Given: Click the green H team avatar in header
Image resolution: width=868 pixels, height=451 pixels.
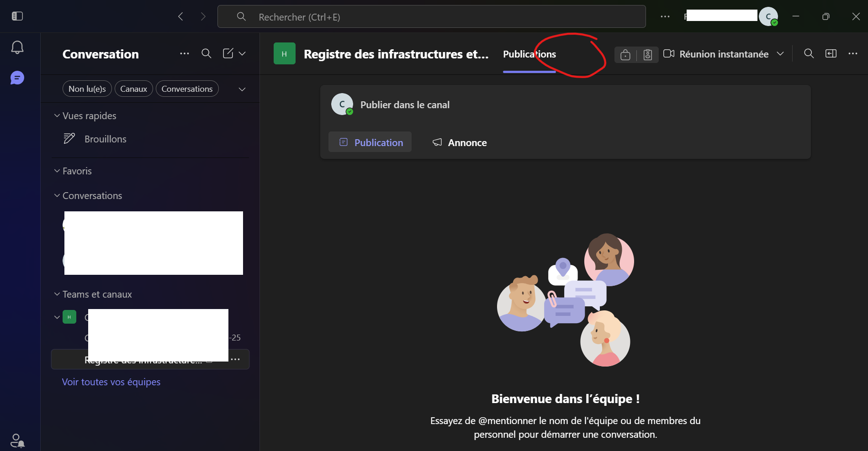Looking at the screenshot, I should 285,54.
